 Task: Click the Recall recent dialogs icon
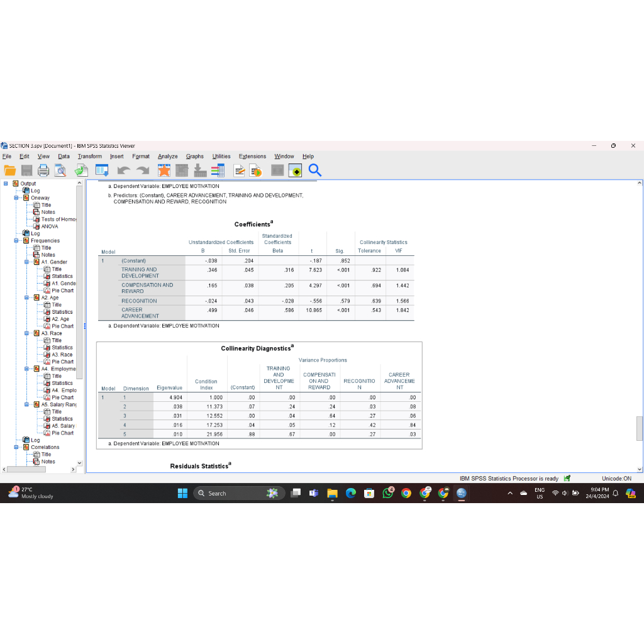103,170
